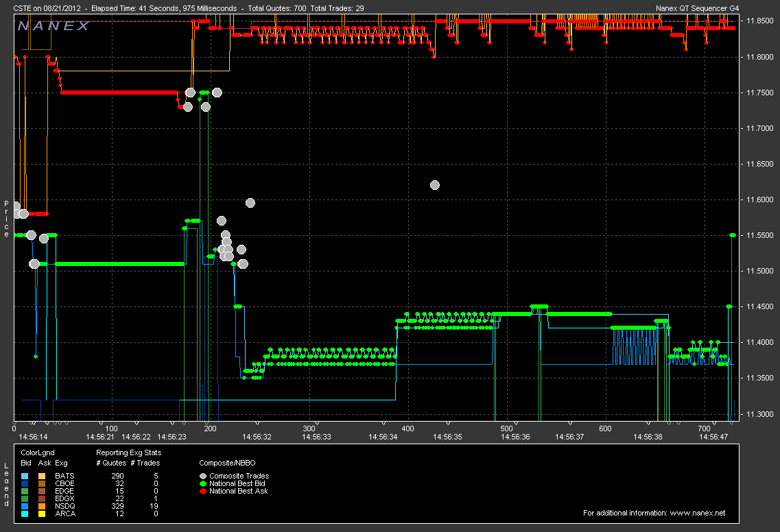780x532 pixels.
Task: Select the NSDQ exchange name in legend
Action: (x=65, y=506)
